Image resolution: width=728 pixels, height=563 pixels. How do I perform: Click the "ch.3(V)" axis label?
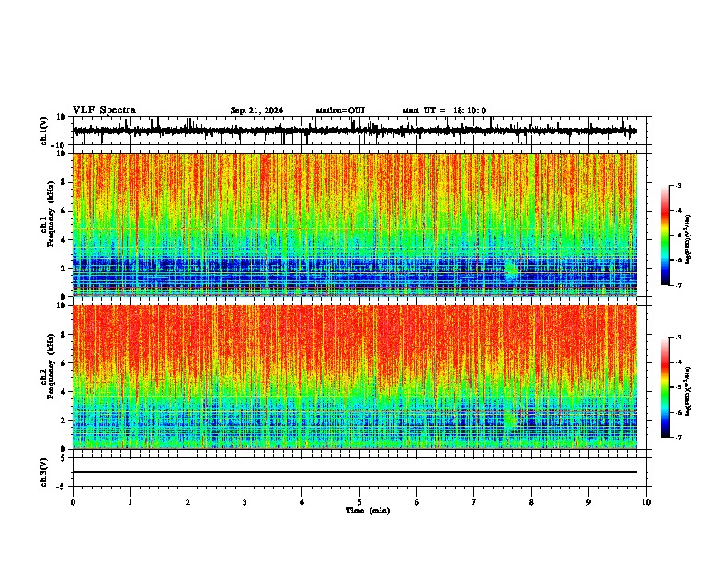pyautogui.click(x=44, y=472)
